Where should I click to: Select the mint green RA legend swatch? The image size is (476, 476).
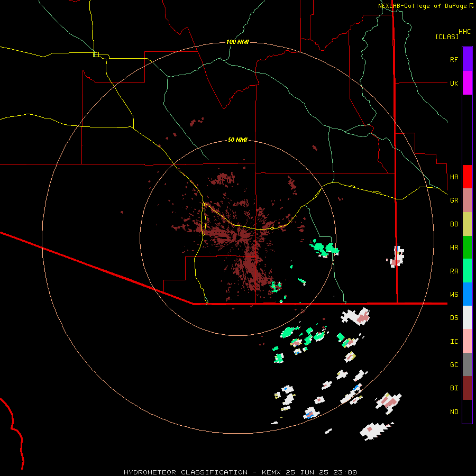(x=467, y=271)
